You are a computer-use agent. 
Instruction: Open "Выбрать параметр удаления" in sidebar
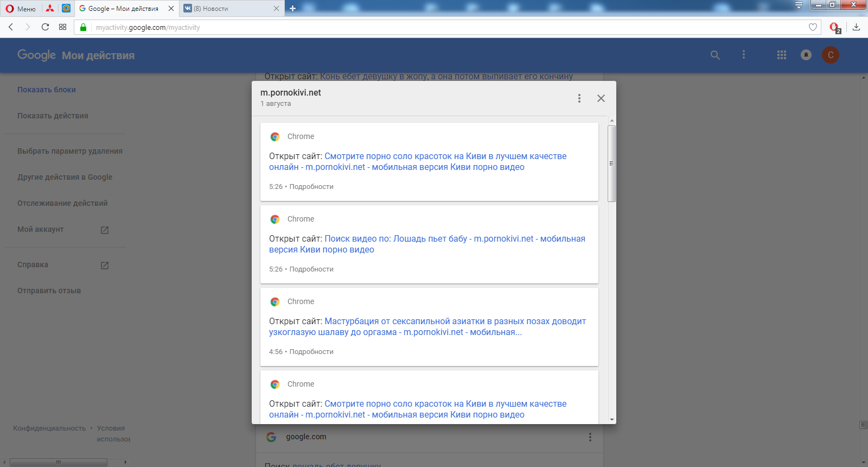point(70,151)
